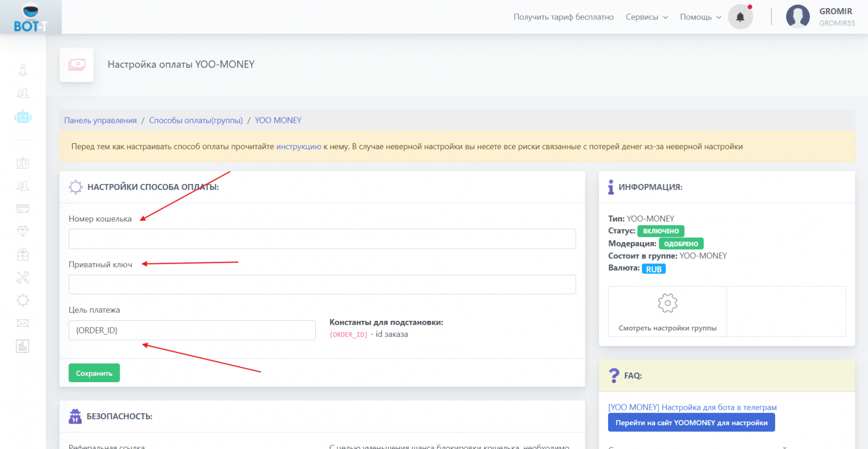
Task: Click the Константы для подстановки heading
Action: pyautogui.click(x=386, y=322)
